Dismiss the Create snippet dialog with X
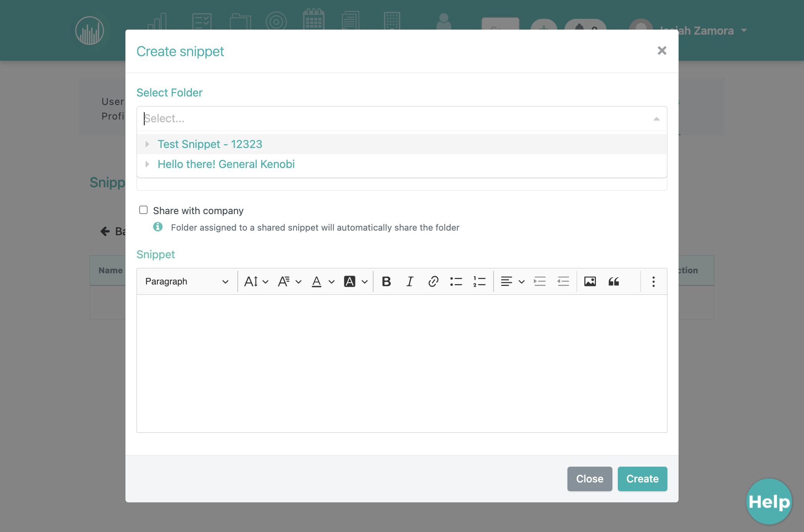This screenshot has width=804, height=532. [662, 51]
